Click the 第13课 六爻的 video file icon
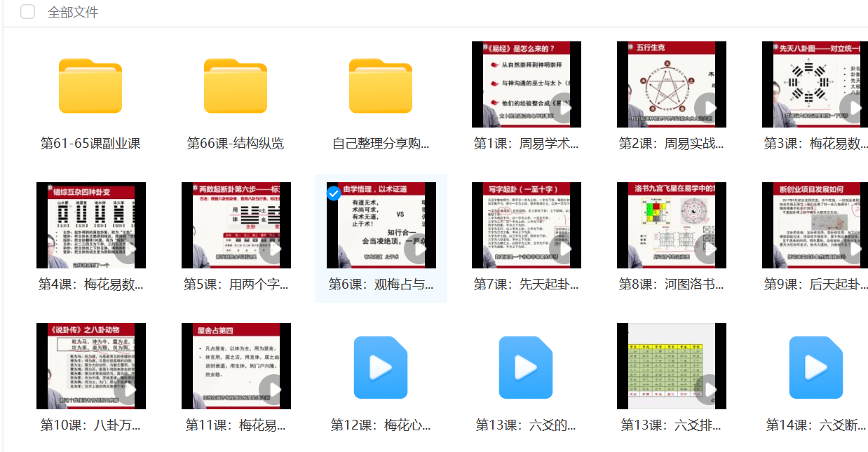Screen dimensions: 868x452 pyautogui.click(x=526, y=367)
